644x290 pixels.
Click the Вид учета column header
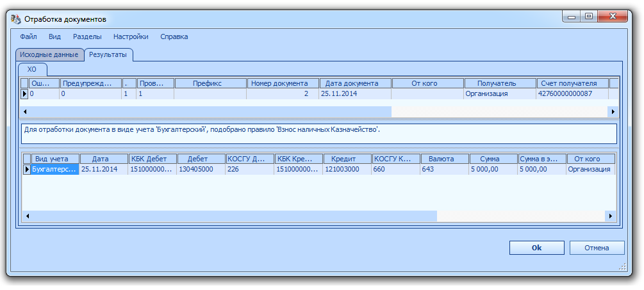tap(55, 159)
